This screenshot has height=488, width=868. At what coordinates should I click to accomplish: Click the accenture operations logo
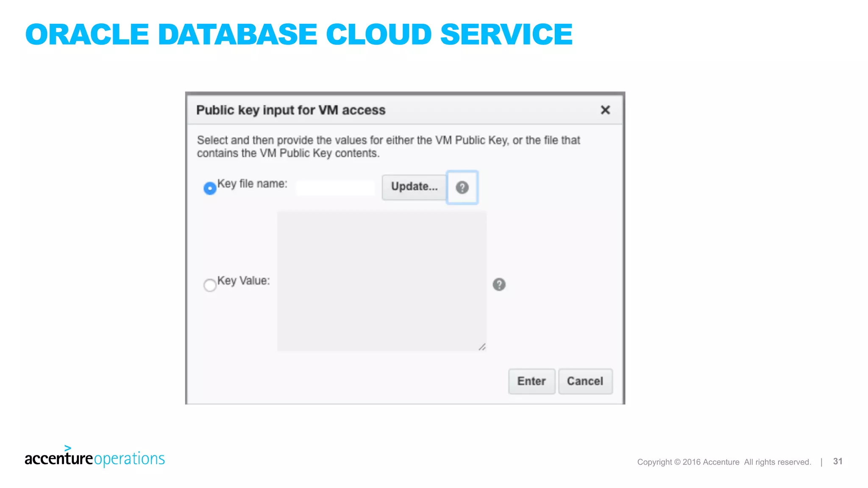click(95, 456)
